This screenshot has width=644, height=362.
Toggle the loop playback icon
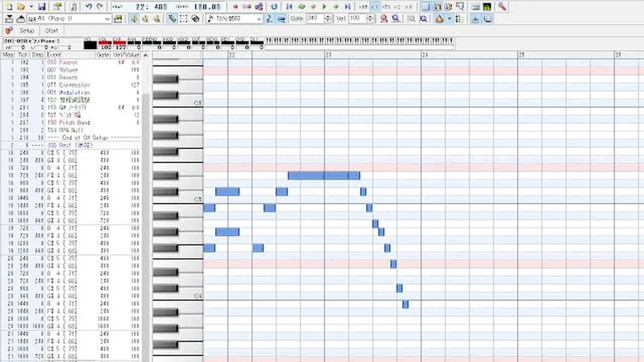(274, 7)
